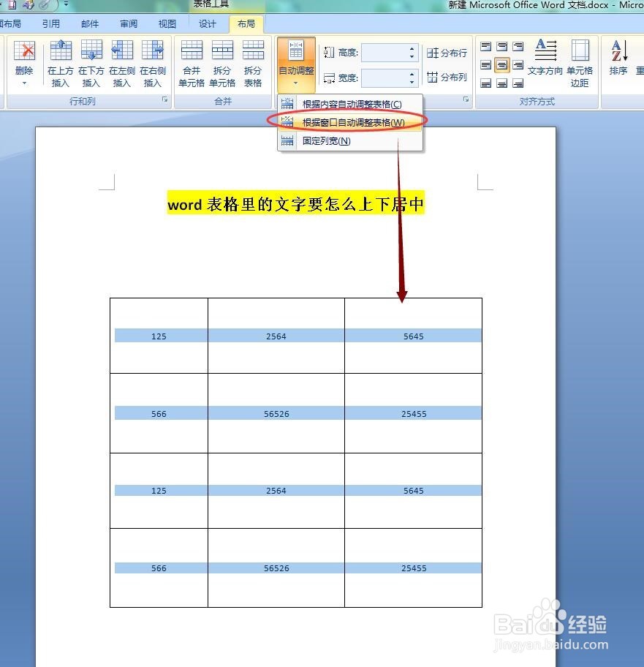Choose 根据窗口自动调整表格 from the menu

(x=351, y=121)
